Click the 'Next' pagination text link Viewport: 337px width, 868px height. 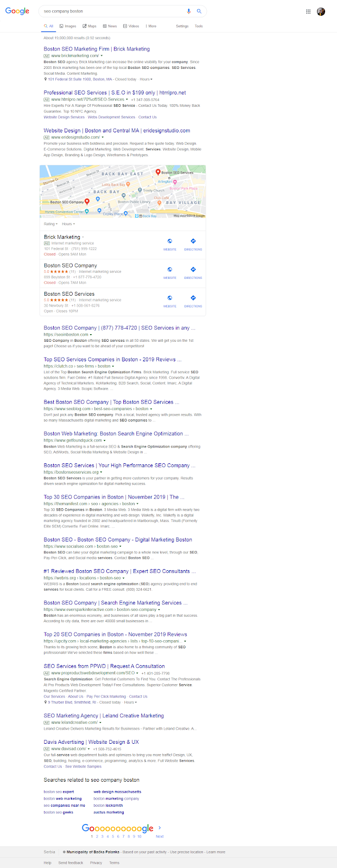tap(160, 837)
